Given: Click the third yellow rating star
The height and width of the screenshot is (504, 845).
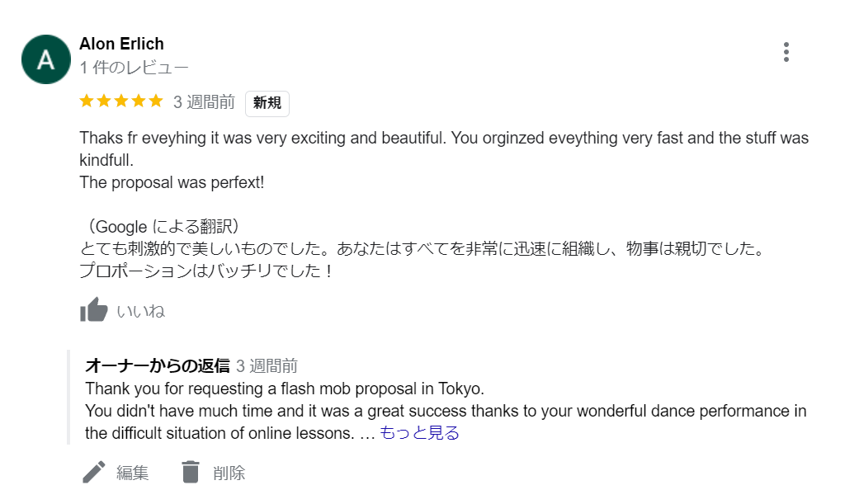Looking at the screenshot, I should tap(121, 101).
